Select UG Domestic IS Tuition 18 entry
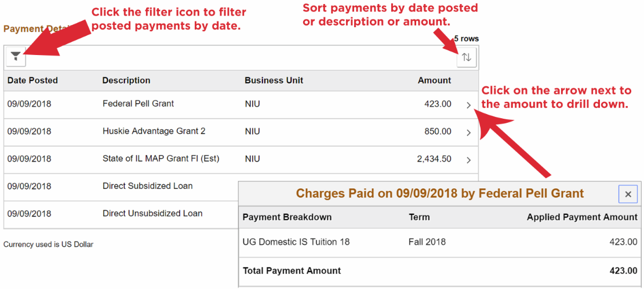 point(296,242)
